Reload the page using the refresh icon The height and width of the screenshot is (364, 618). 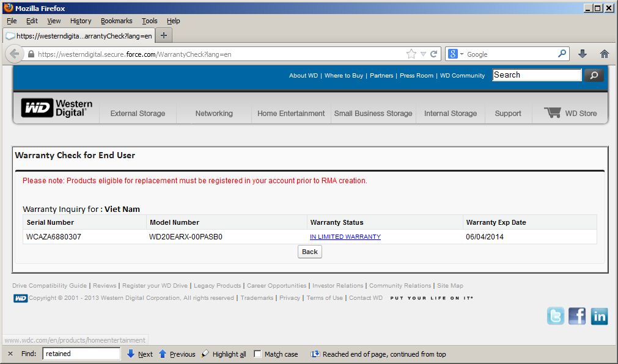pos(433,54)
